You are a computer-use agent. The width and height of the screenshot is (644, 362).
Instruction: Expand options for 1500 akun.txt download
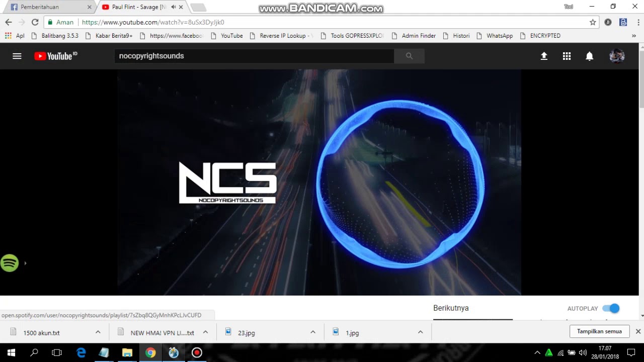[x=98, y=332]
